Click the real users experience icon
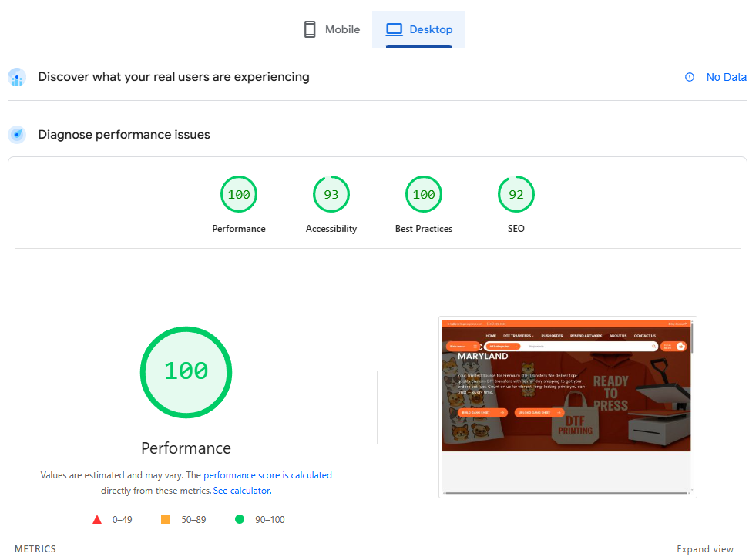 click(17, 77)
